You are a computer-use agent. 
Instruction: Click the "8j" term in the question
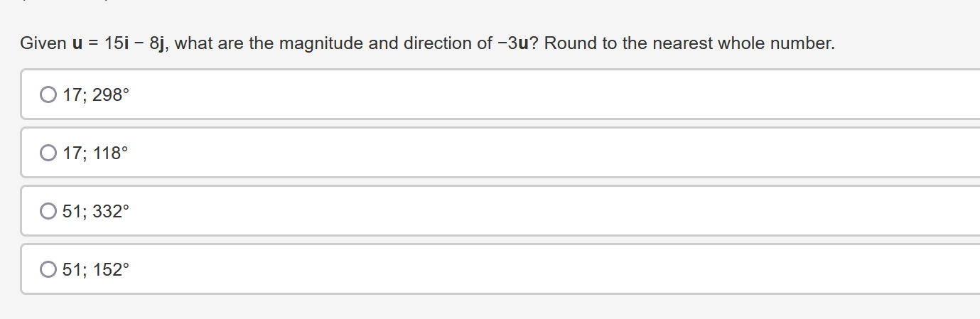[x=158, y=44]
